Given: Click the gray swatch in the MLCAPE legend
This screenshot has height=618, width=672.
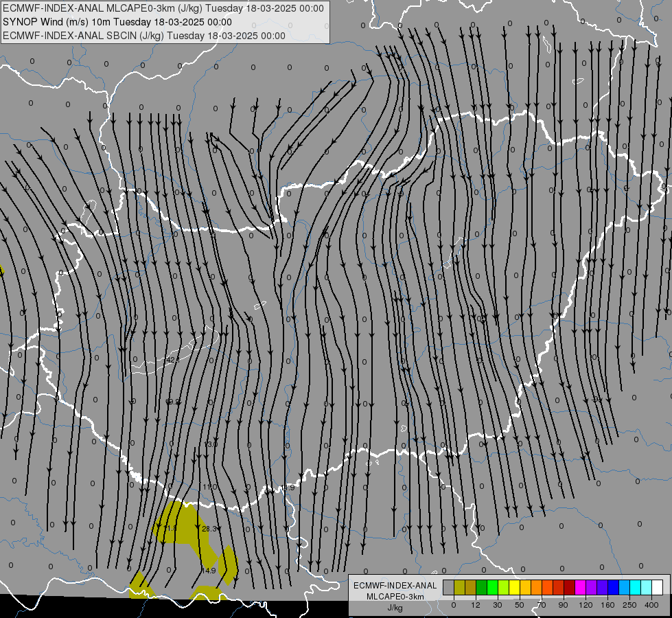Looking at the screenshot, I should click(449, 587).
